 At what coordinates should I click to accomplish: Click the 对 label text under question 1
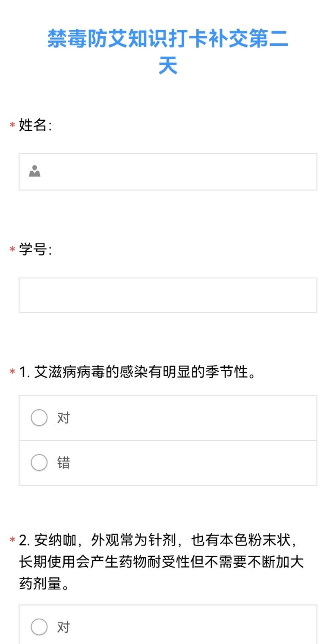point(63,418)
